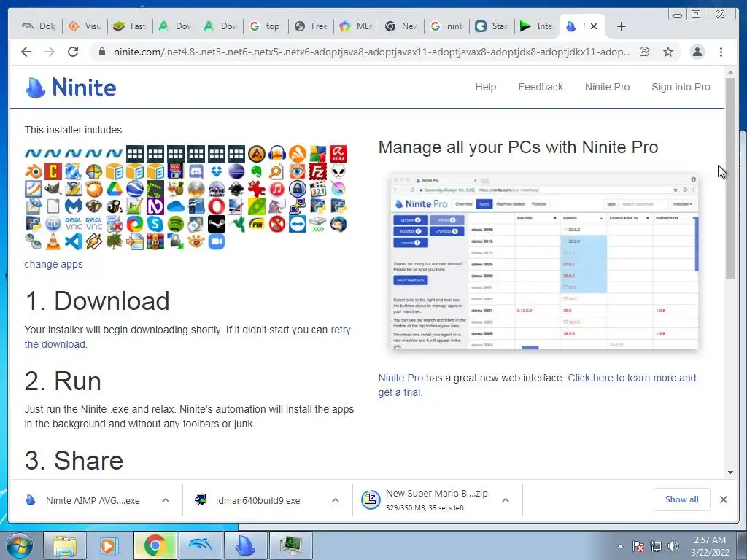The image size is (747, 560).
Task: Click the WinRAR books icon
Action: point(155,241)
